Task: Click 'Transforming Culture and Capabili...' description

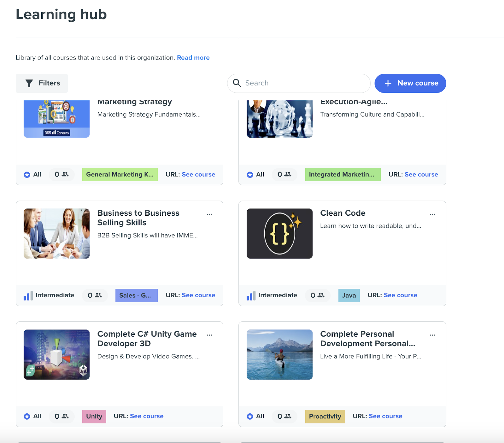Action: [x=372, y=114]
